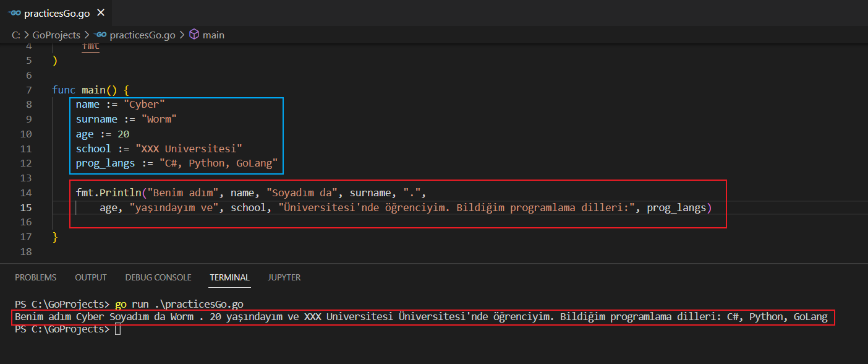Open the practicesGo.go breadcrumb file dropdown
This screenshot has width=868, height=364.
tap(142, 35)
